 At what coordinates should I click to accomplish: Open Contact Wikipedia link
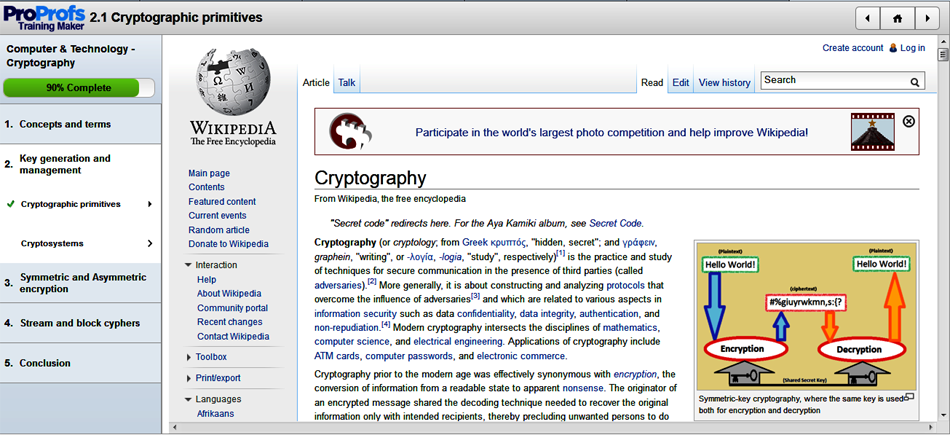233,337
